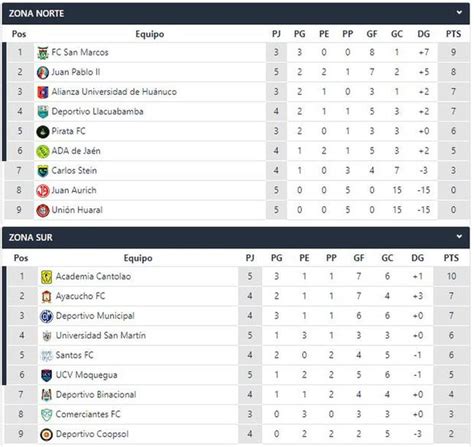Click the Academia Cantolao yellow crest

[x=46, y=277]
